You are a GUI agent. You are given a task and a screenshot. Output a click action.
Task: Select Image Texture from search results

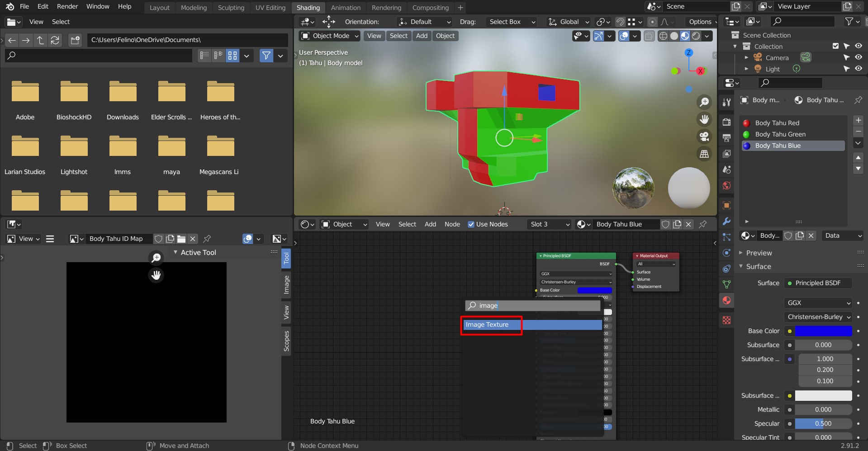(487, 324)
